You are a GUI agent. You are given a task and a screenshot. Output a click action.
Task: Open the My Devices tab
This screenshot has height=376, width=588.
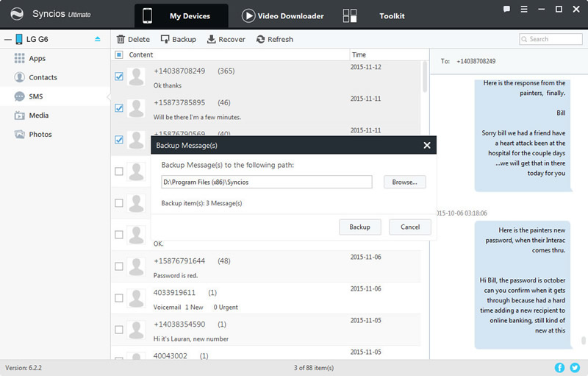click(x=182, y=15)
